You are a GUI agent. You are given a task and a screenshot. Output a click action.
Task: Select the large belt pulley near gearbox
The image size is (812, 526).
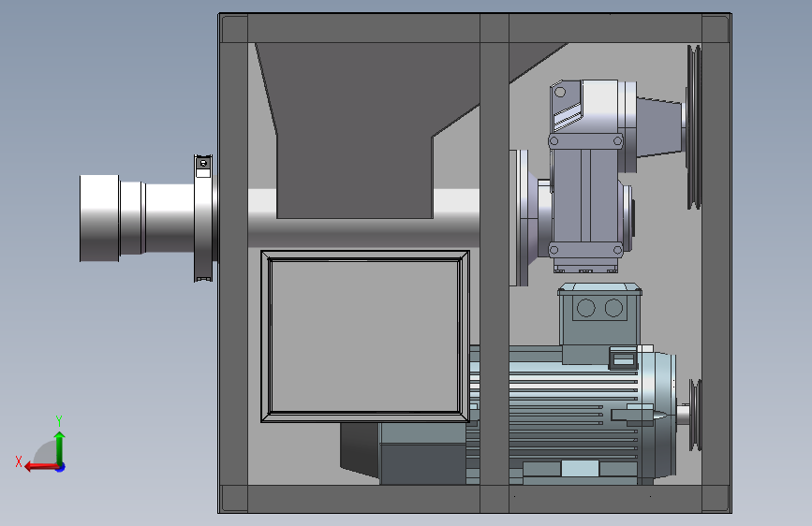[x=694, y=127]
